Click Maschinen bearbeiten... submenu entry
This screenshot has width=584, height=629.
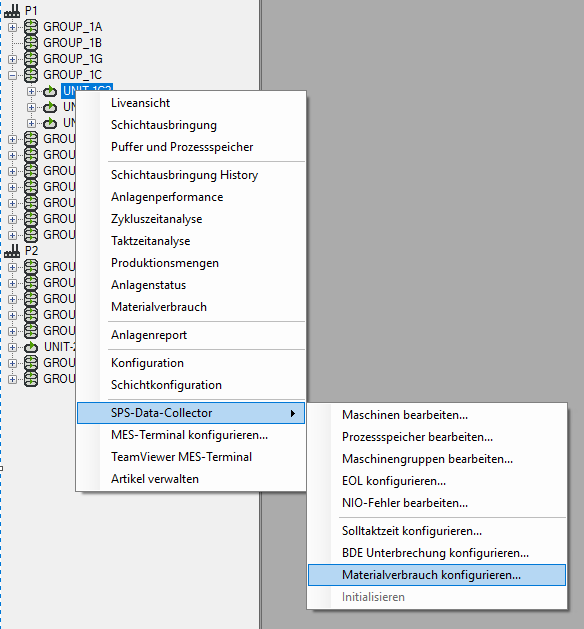coord(405,415)
